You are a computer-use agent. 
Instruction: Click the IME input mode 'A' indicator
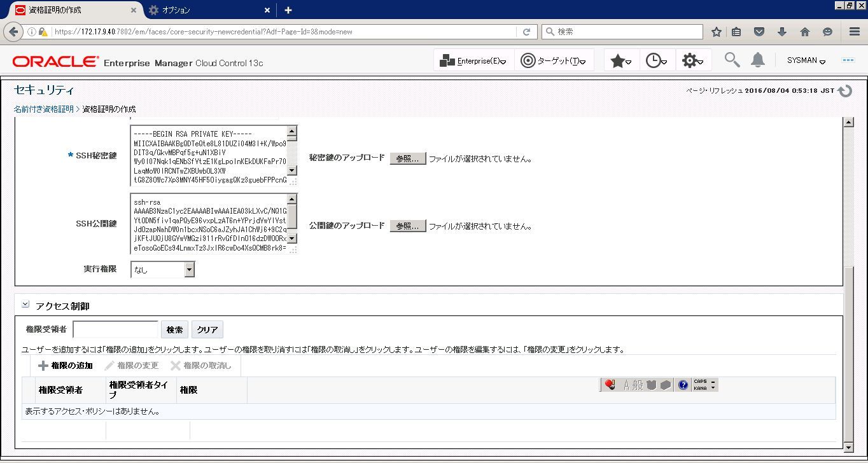(626, 385)
